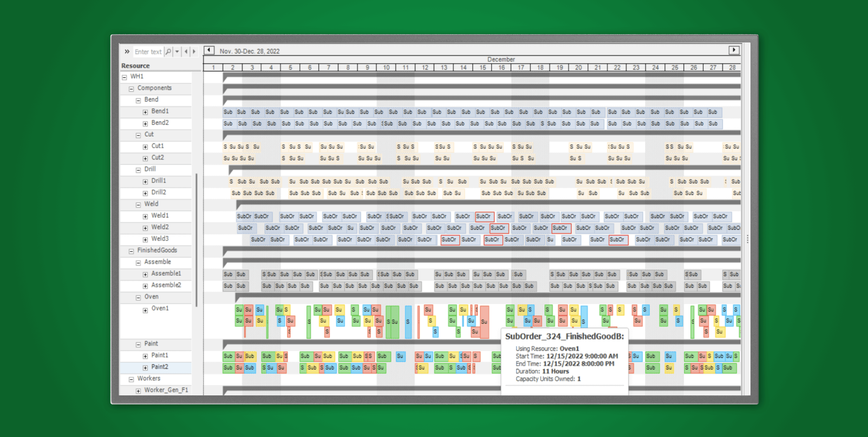Select day 15 in December header

[482, 68]
